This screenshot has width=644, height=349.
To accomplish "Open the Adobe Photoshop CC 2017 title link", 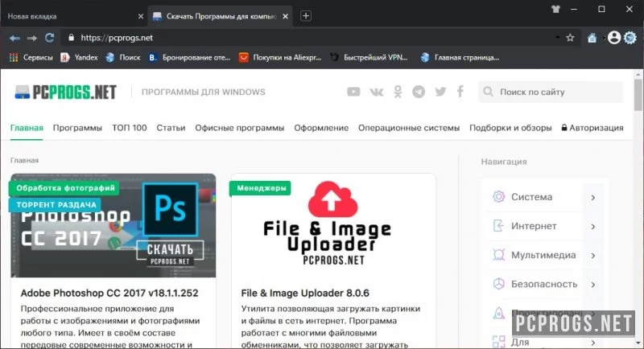I will (109, 293).
